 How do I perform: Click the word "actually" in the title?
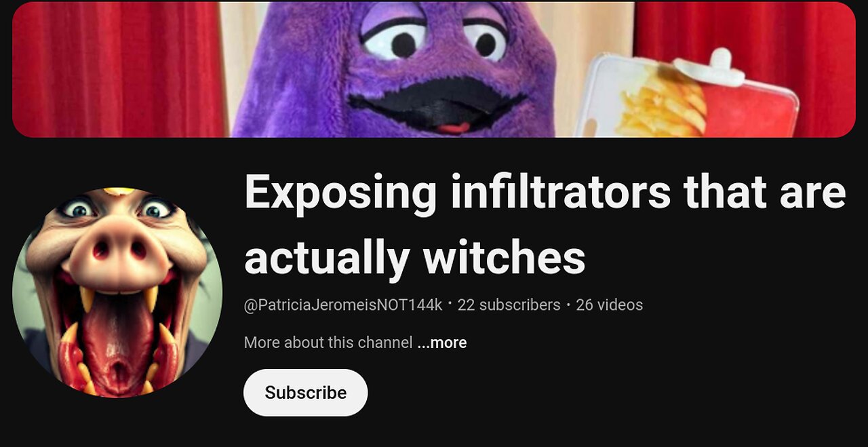point(326,257)
